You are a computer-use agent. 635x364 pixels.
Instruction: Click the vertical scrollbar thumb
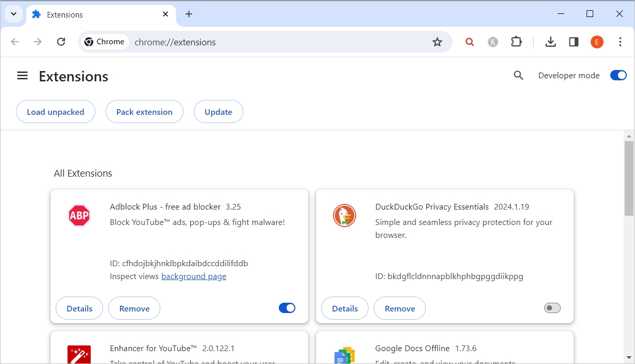coord(629,179)
